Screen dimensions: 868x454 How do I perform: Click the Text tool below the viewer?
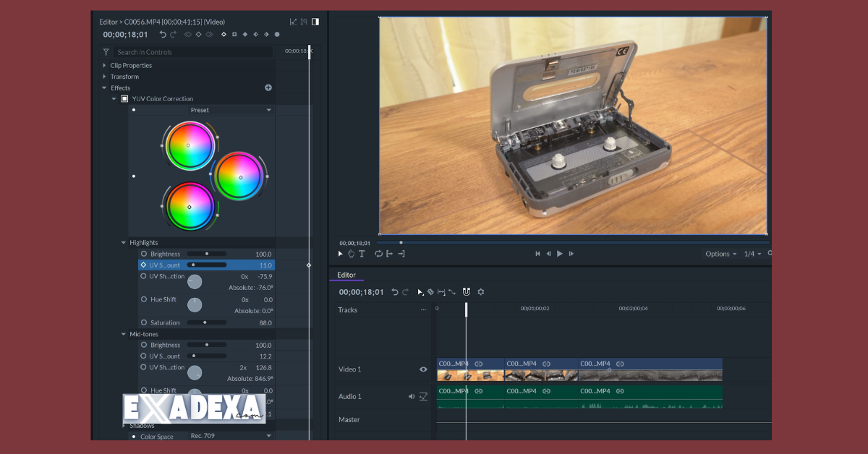361,253
